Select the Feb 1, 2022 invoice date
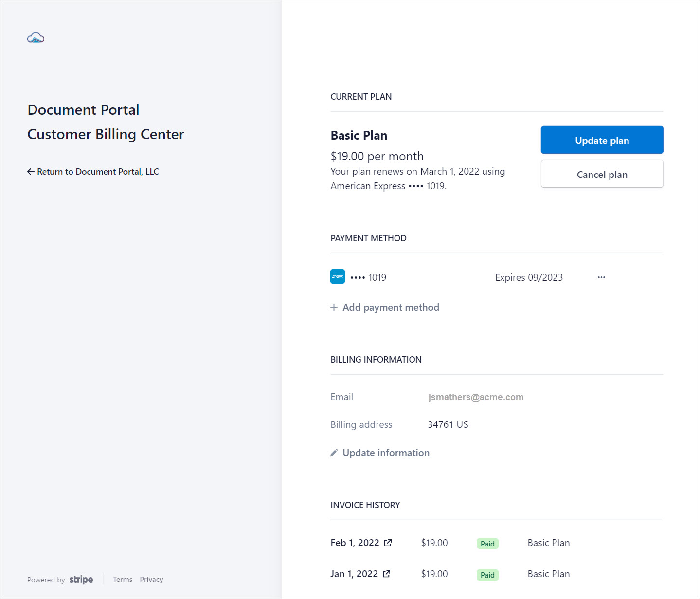Image resolution: width=700 pixels, height=599 pixels. point(354,542)
